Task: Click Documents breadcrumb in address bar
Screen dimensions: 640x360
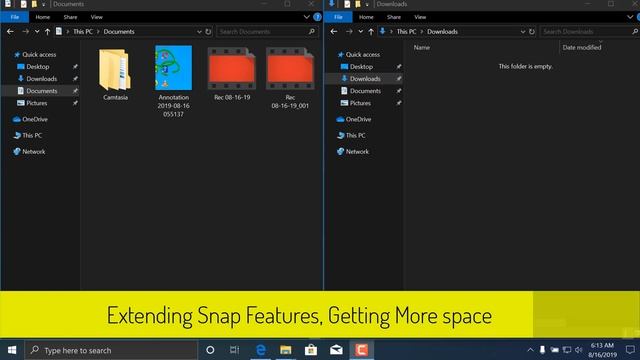Action: tap(119, 31)
